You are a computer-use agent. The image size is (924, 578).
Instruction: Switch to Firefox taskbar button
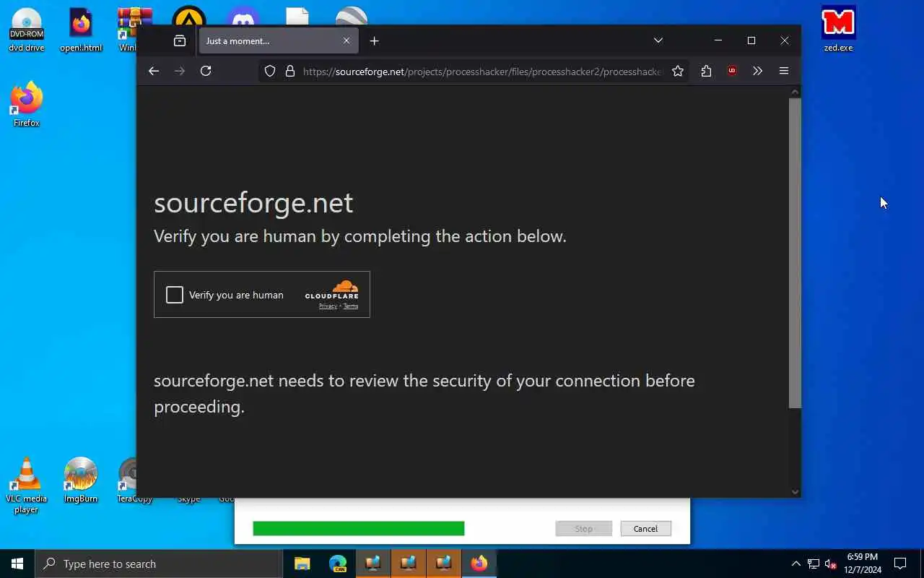[479, 564]
